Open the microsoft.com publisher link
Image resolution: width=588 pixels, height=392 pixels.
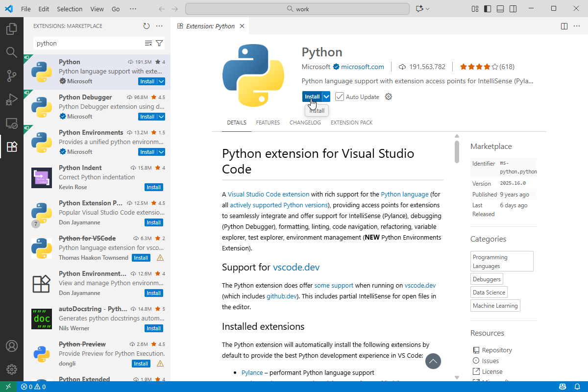pyautogui.click(x=363, y=67)
